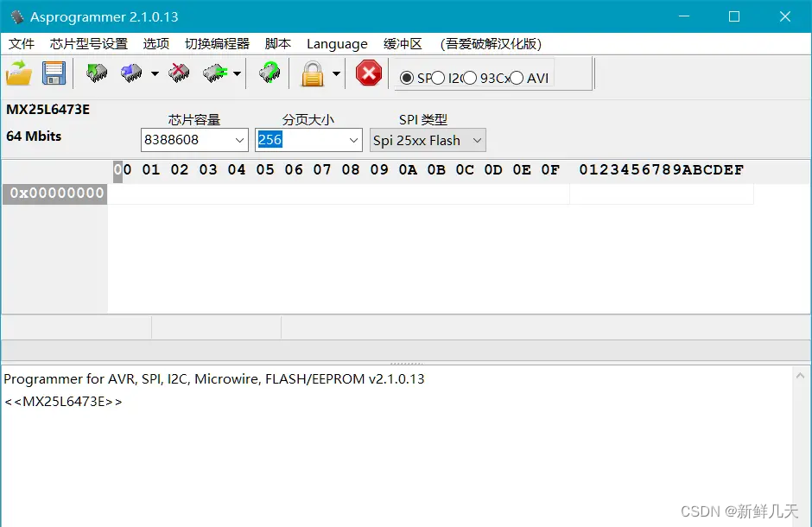The image size is (812, 527).
Task: Erase the chip with the red X chip icon
Action: [x=179, y=73]
